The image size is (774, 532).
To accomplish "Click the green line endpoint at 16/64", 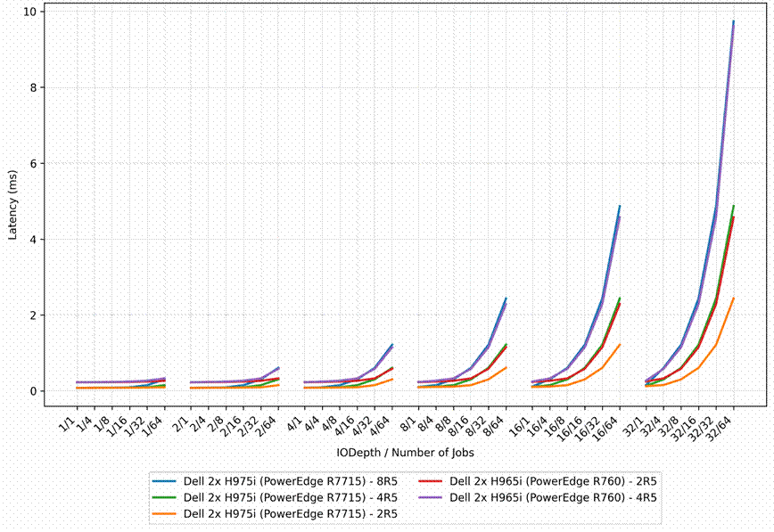I will coord(620,298).
